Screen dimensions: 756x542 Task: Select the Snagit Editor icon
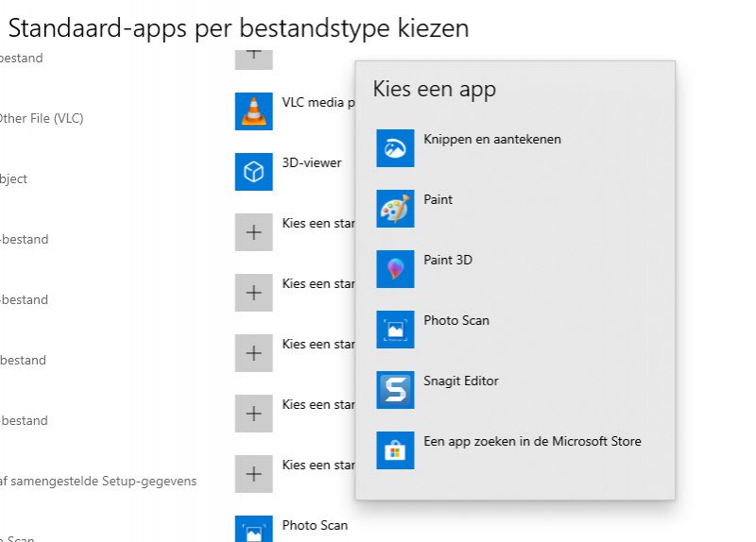click(x=395, y=390)
